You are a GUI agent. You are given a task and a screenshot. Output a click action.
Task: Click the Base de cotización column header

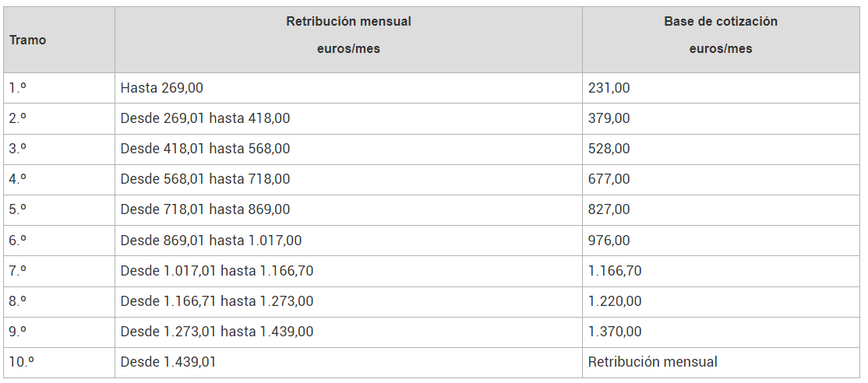click(721, 40)
